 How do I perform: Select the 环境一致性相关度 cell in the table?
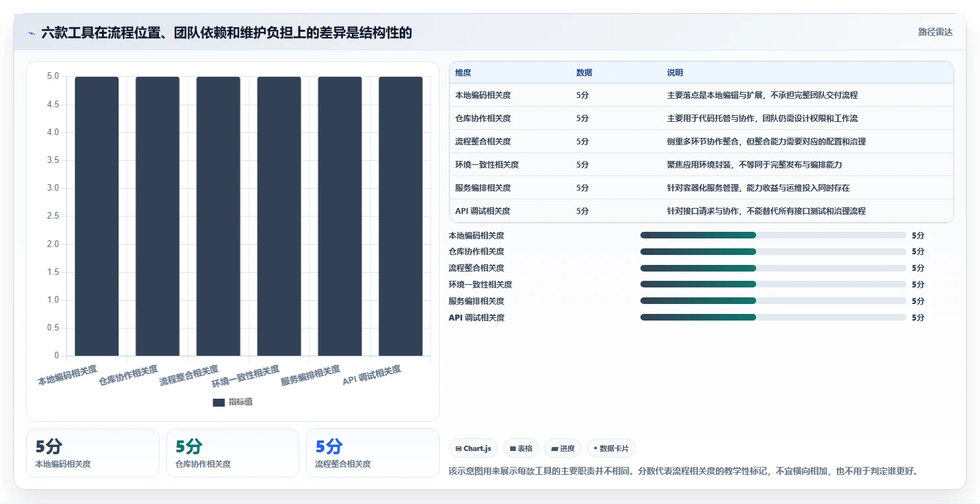(x=487, y=165)
